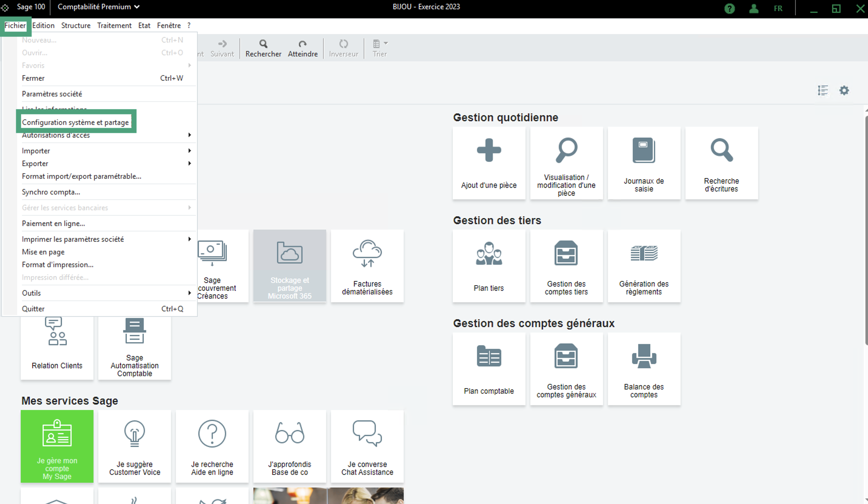Click the Factures dématérialisées cloud tile
The image size is (868, 504).
pos(367,266)
